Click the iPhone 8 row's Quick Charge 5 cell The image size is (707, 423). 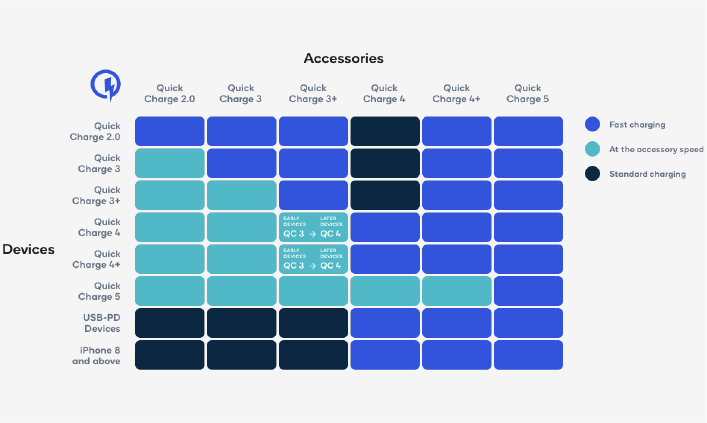[x=528, y=355]
